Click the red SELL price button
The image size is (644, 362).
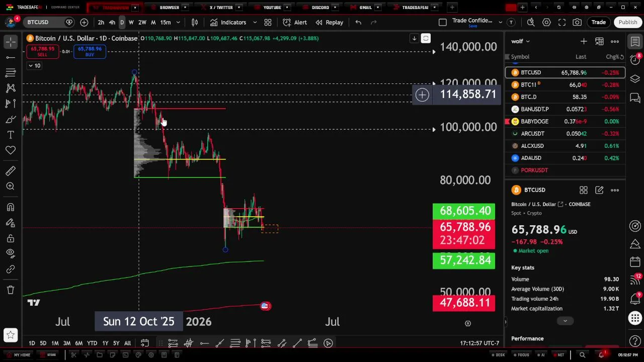click(x=43, y=51)
